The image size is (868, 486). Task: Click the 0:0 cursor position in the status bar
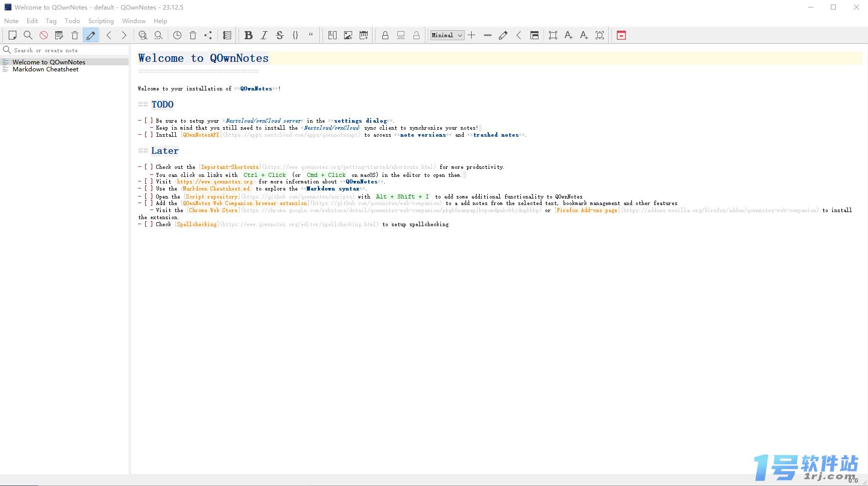point(853,480)
